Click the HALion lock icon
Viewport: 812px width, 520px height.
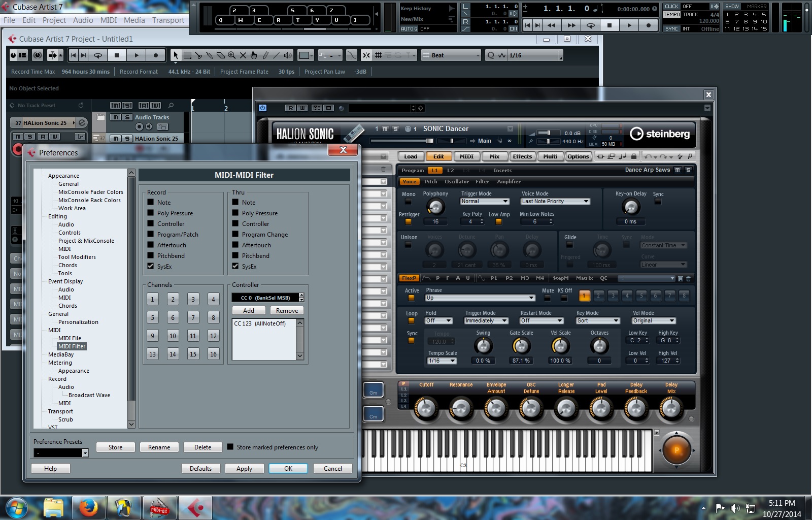point(634,156)
